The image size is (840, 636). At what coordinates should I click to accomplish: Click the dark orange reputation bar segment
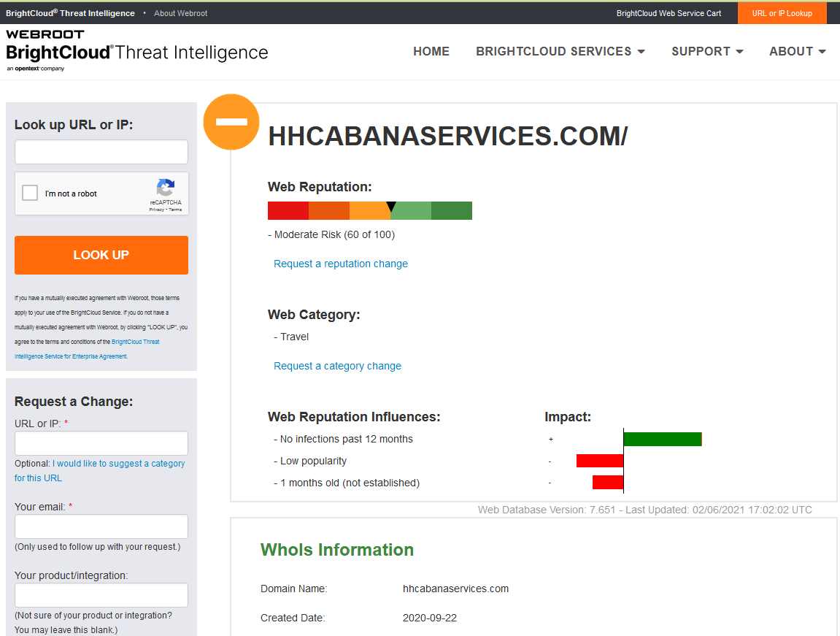(x=329, y=210)
